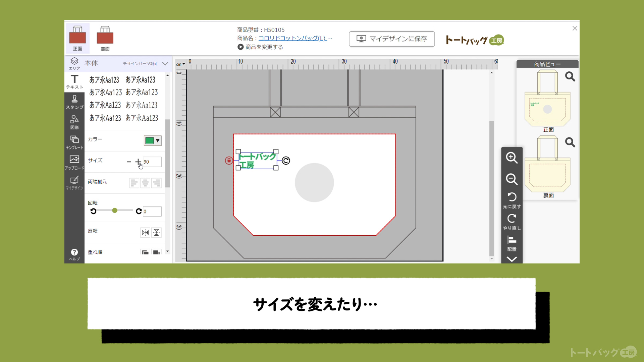
Task: Choose third-row left font sample
Action: click(x=105, y=105)
